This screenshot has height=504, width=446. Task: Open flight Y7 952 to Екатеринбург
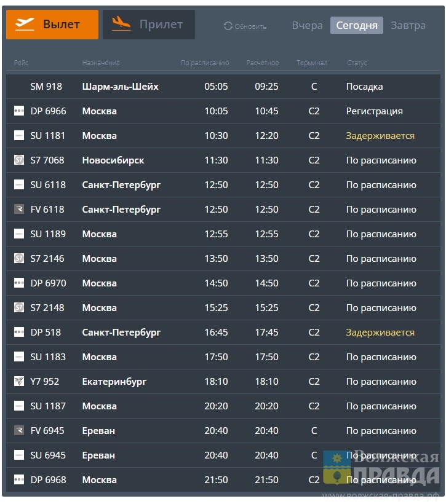(x=114, y=382)
